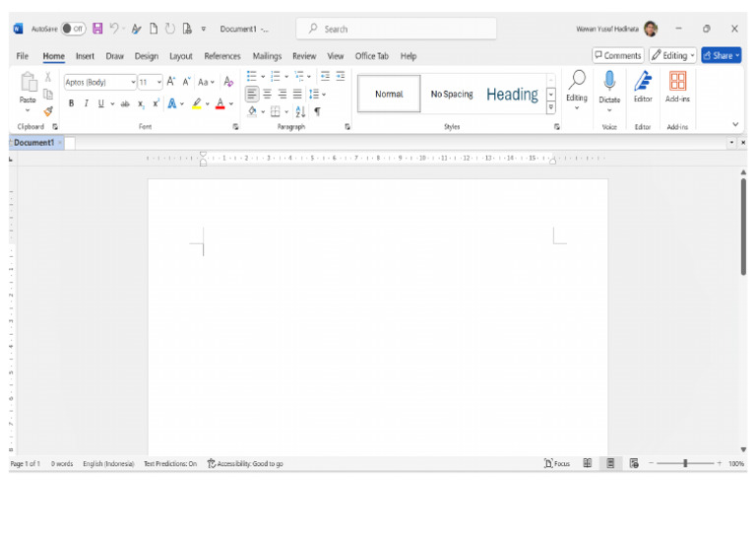Open the File menu

point(23,56)
